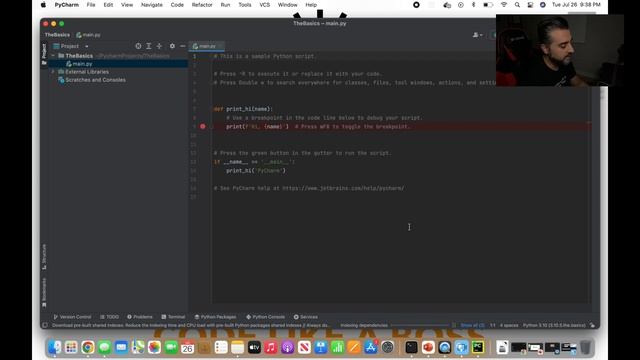Click battery icon in menu bar

pos(488,5)
